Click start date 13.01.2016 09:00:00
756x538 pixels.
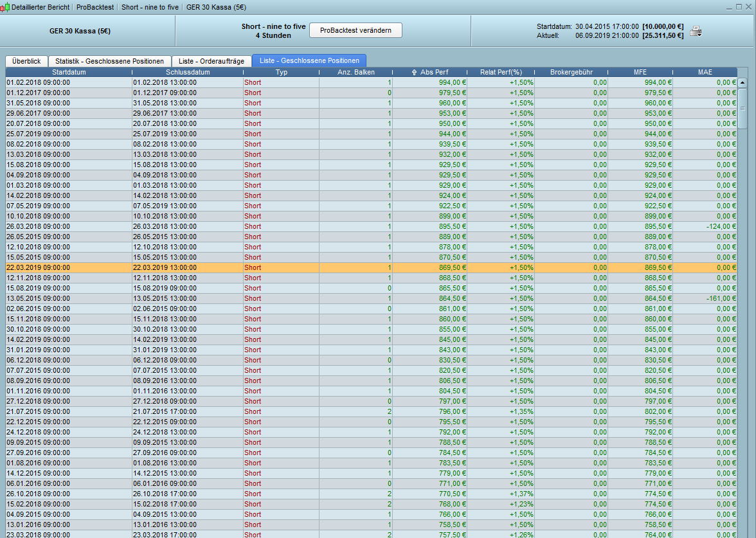(x=38, y=525)
